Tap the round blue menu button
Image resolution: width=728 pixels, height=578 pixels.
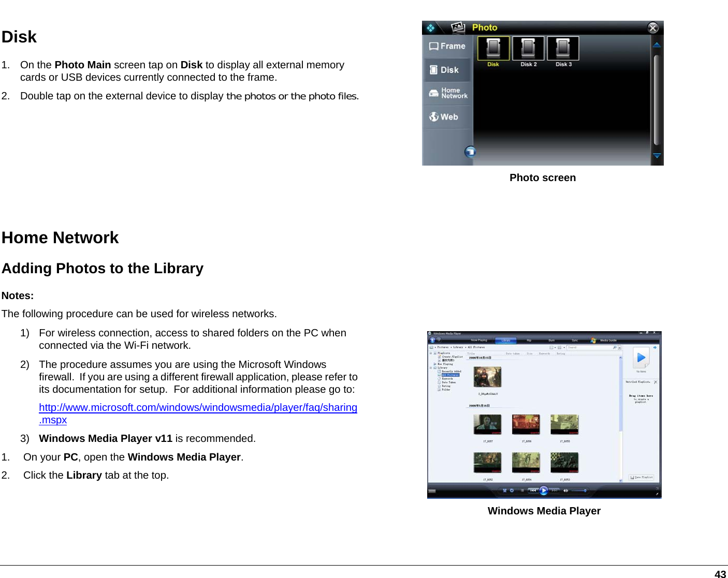coord(470,152)
